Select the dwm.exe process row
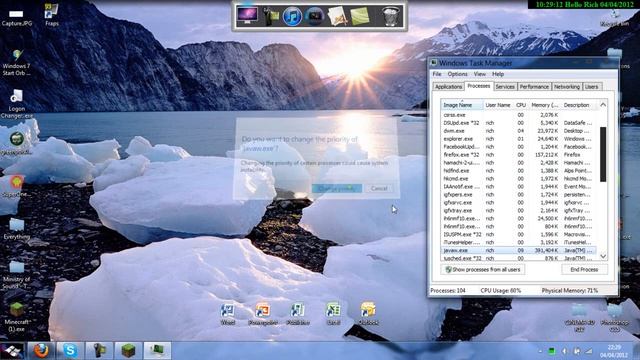This screenshot has width=640, height=360. pos(518,131)
